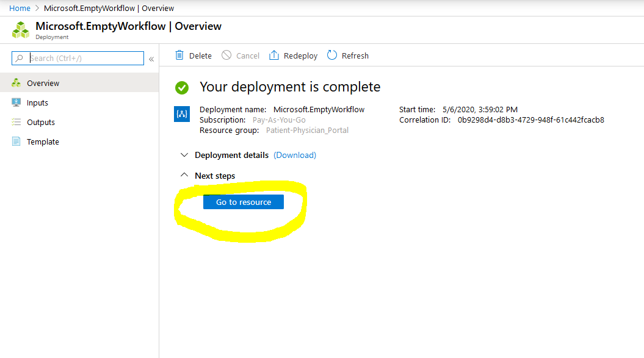Click the Inputs monitor icon in sidebar
The width and height of the screenshot is (644, 358).
16,102
